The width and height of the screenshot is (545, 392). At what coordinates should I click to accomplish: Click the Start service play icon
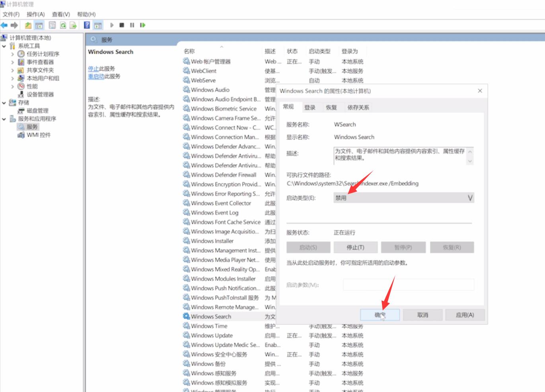point(112,25)
